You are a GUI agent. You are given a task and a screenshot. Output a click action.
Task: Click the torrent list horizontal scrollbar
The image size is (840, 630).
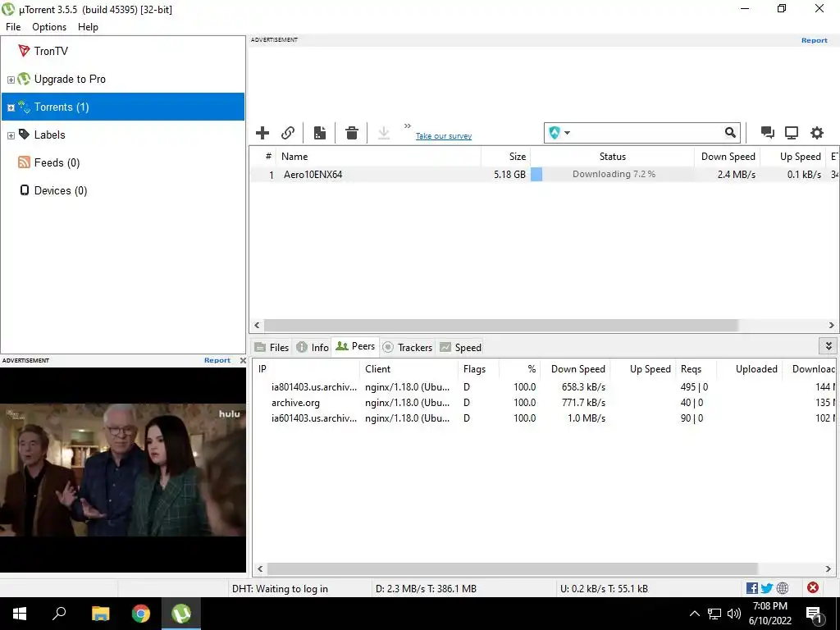click(x=501, y=325)
